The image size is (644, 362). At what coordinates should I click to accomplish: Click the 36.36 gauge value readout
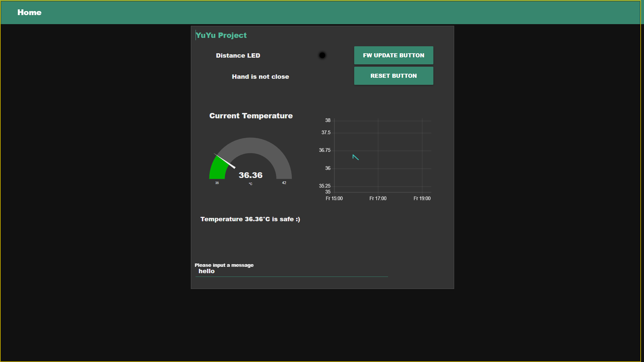pyautogui.click(x=251, y=175)
